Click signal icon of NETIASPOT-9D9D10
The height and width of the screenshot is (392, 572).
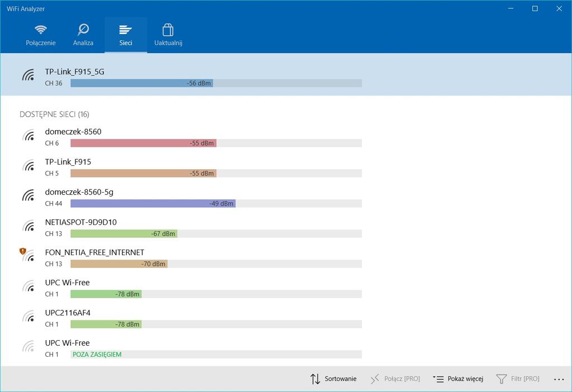click(x=28, y=226)
